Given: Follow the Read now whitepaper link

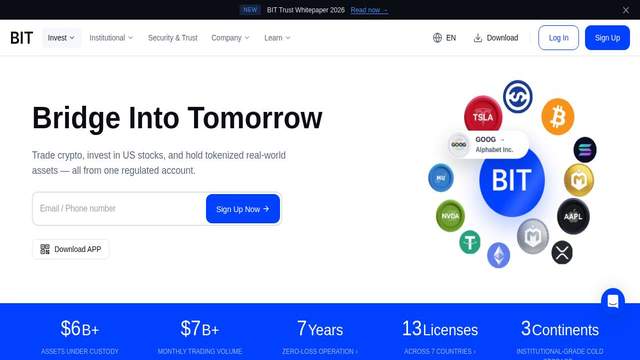Looking at the screenshot, I should point(369,10).
